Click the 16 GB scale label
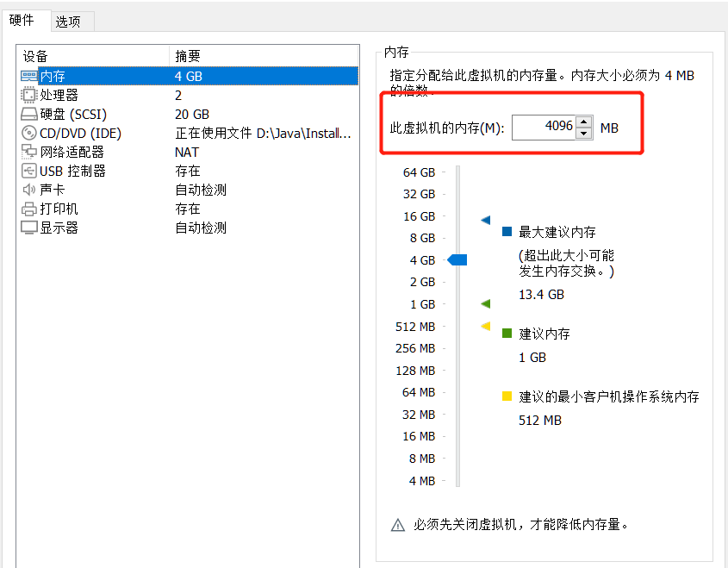 point(420,216)
